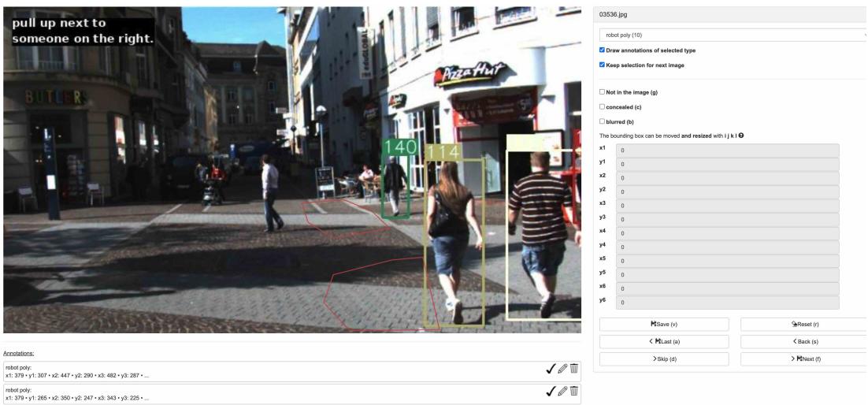Select the second annotation row starting x1: 379 y1: 265
868x405 pixels.
click(x=292, y=394)
